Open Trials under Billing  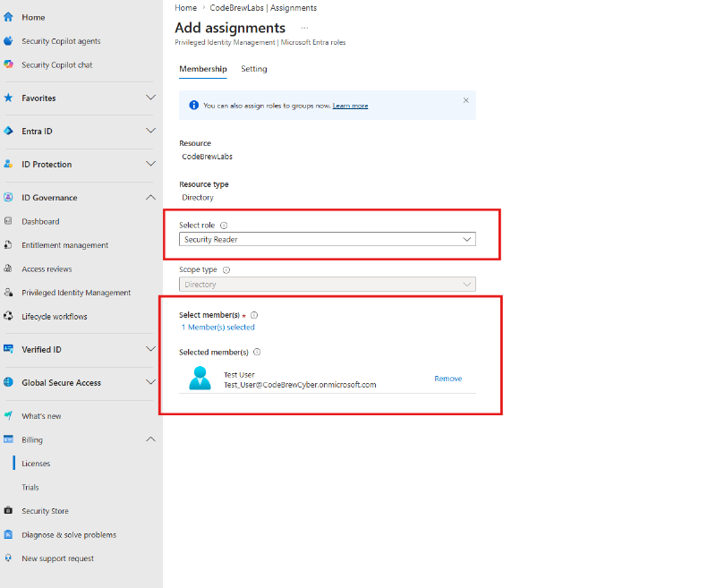coord(30,487)
